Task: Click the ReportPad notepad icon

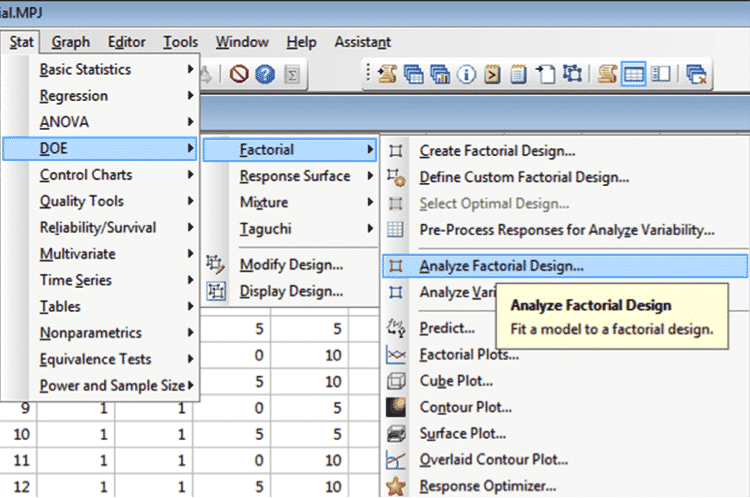Action: point(518,75)
